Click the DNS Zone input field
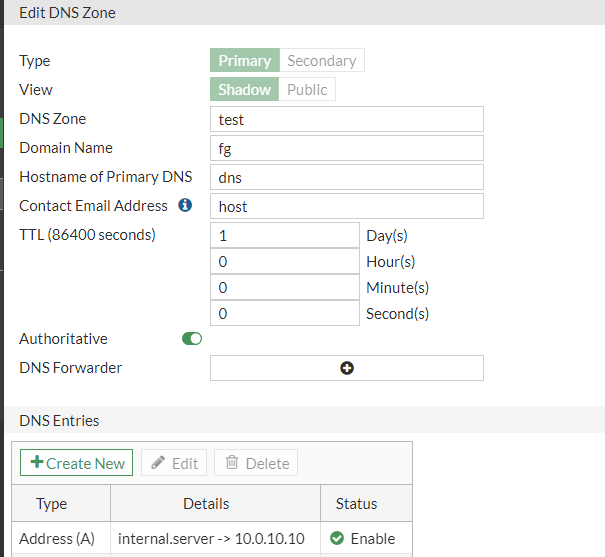The image size is (605, 557). tap(347, 119)
